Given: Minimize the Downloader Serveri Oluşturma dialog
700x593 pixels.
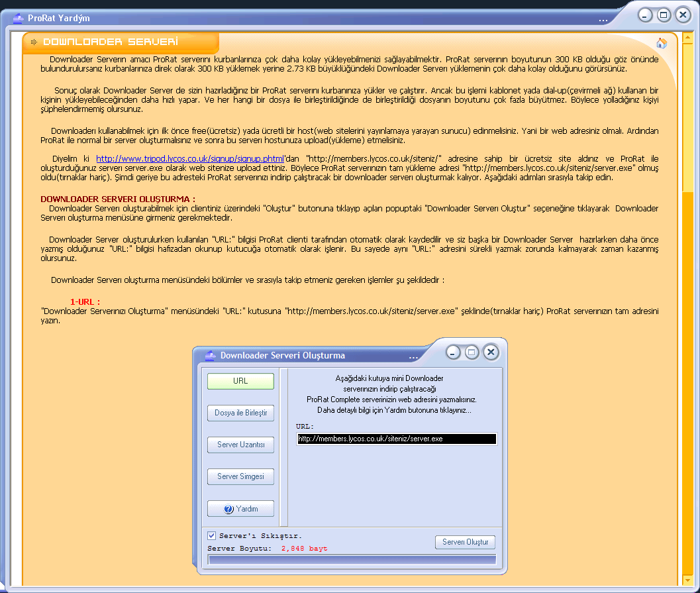Looking at the screenshot, I should tap(453, 352).
